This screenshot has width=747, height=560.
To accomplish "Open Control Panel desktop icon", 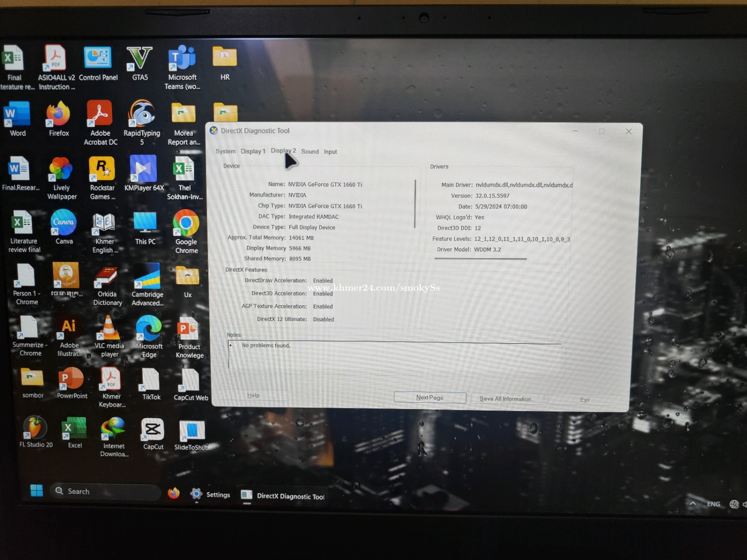I will click(x=98, y=63).
